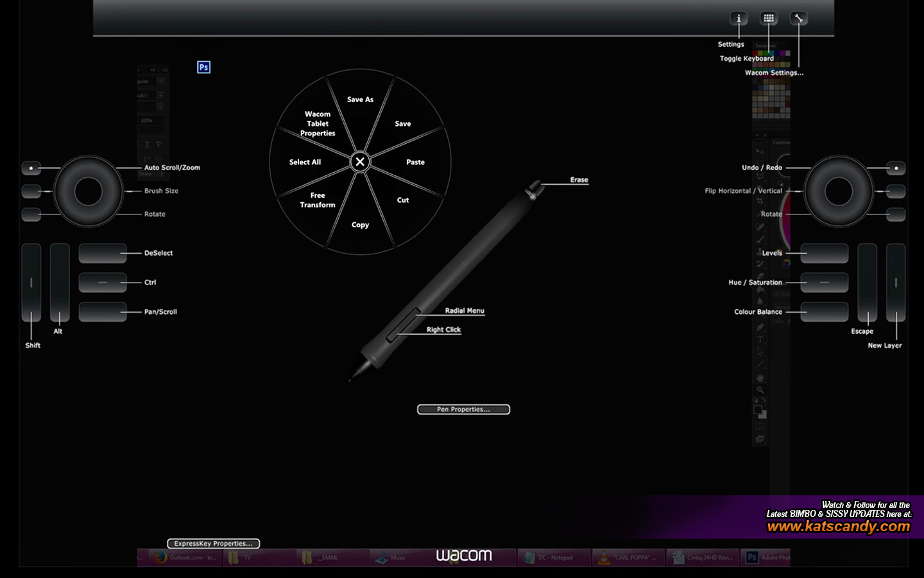Click the 'Wacom Settings...' label text

tap(774, 73)
